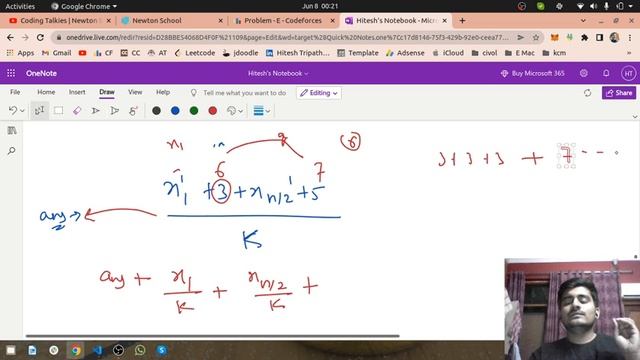The image size is (640, 360).
Task: Switch to Problem - E - Codeforces tab
Action: [284, 20]
